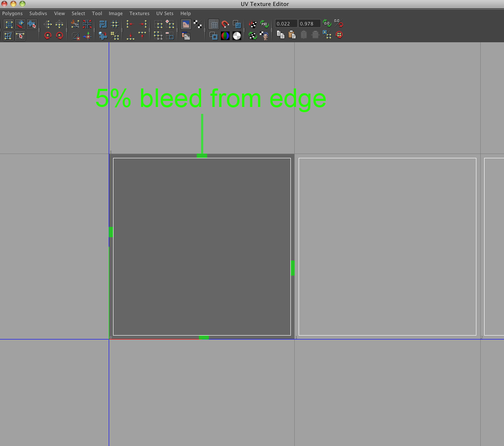Flip selected UVs in U direction
Screen dimensions: 504x446
(x=48, y=24)
